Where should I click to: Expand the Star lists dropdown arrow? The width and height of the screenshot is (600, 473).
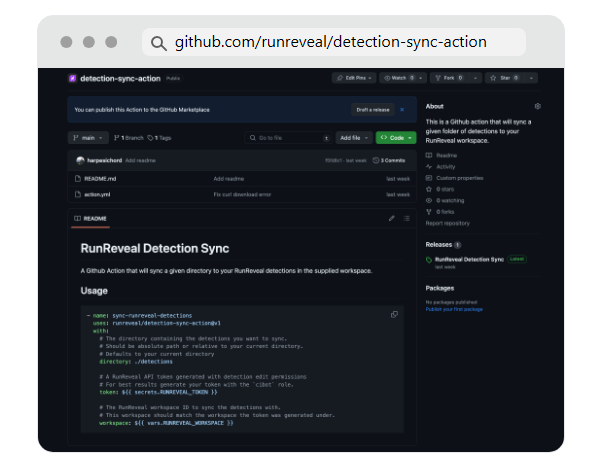pyautogui.click(x=531, y=78)
